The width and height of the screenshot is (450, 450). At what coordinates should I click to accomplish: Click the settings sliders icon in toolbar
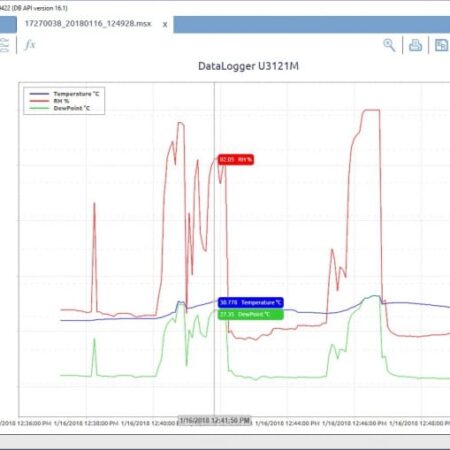click(x=4, y=45)
